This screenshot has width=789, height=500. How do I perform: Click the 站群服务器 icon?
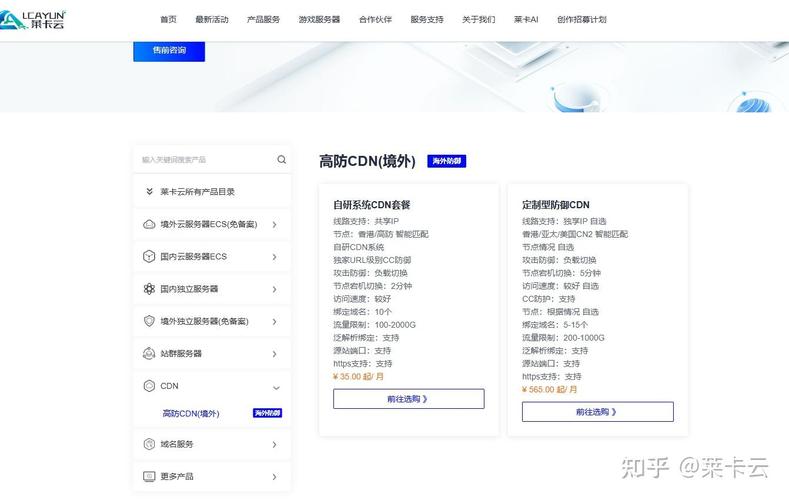point(149,353)
